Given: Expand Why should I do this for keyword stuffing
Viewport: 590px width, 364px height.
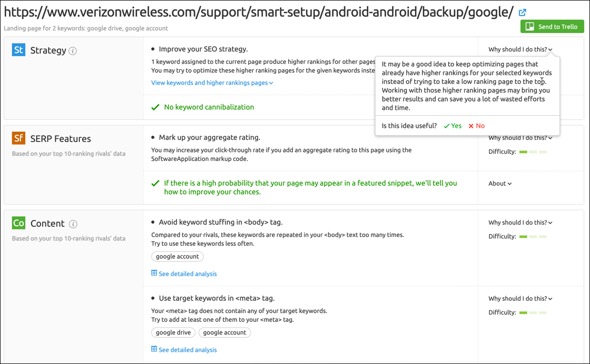Looking at the screenshot, I should (x=520, y=223).
